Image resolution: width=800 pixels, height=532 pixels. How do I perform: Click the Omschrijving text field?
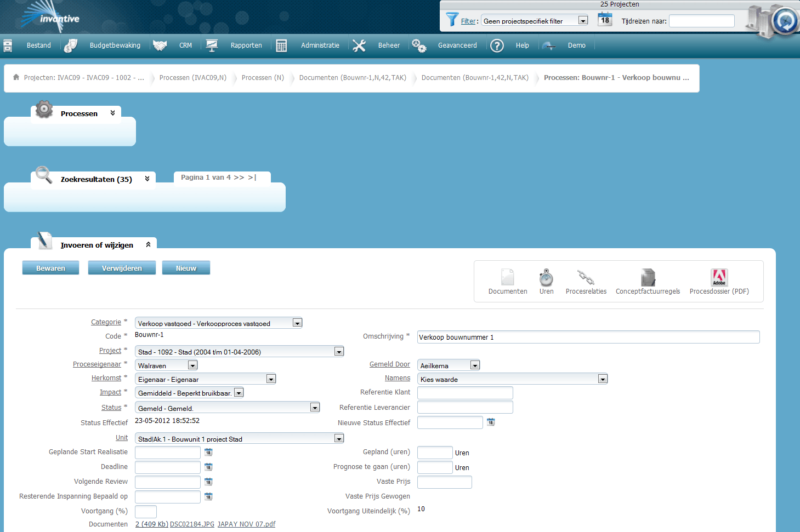pos(588,337)
